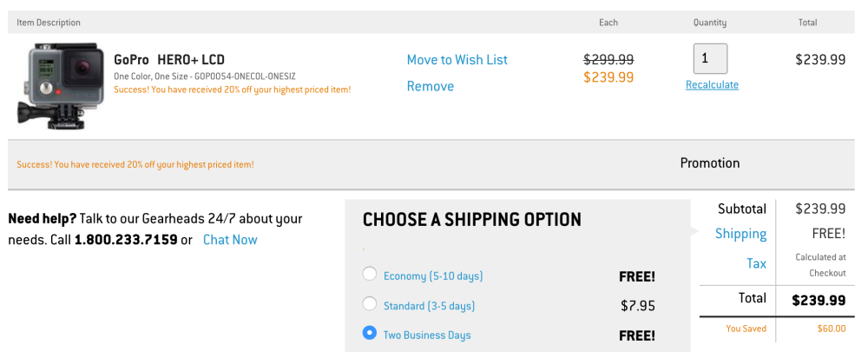Click the Shipping link in order summary
The height and width of the screenshot is (352, 868).
pos(740,234)
